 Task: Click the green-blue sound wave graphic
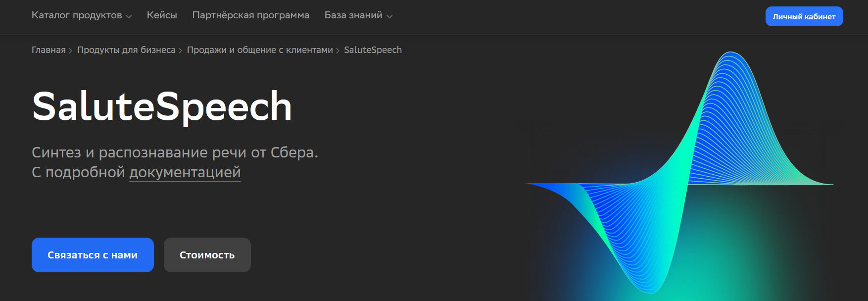tap(679, 173)
